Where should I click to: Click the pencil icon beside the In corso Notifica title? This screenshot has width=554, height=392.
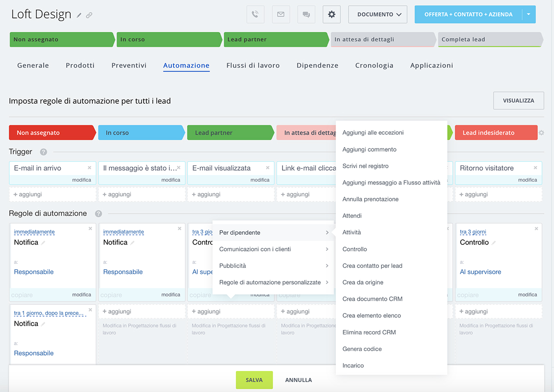pyautogui.click(x=132, y=243)
